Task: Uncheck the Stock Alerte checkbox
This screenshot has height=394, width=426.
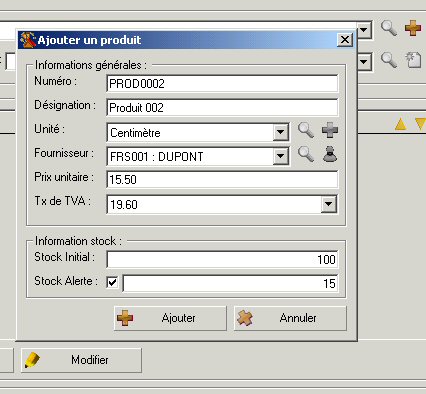Action: coord(112,283)
